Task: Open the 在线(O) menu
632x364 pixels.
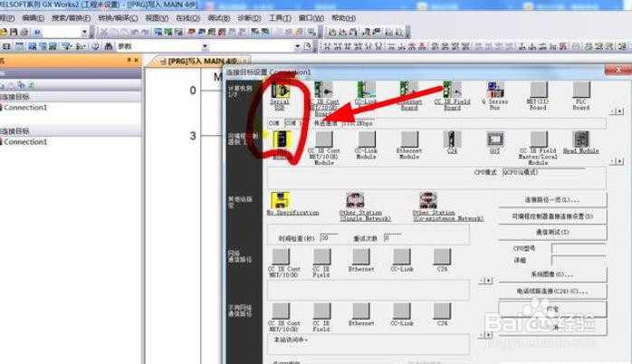Action: click(x=187, y=18)
